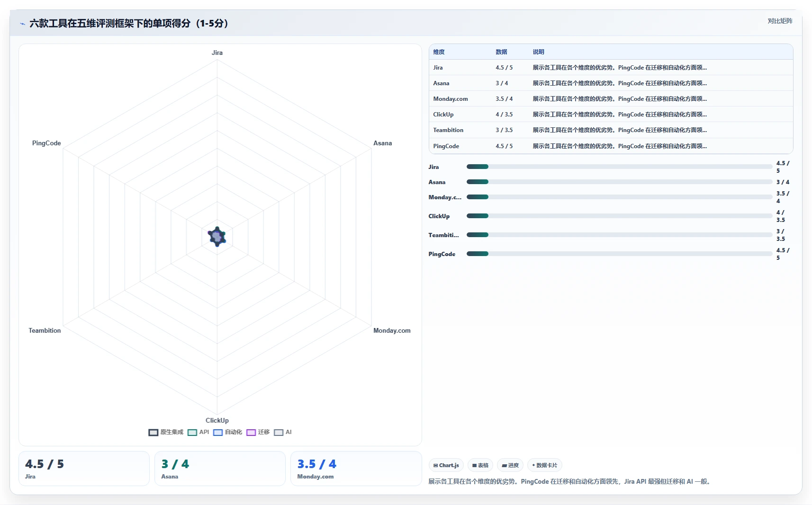
Task: Select the PingCode name cell in the table
Action: pyautogui.click(x=446, y=146)
